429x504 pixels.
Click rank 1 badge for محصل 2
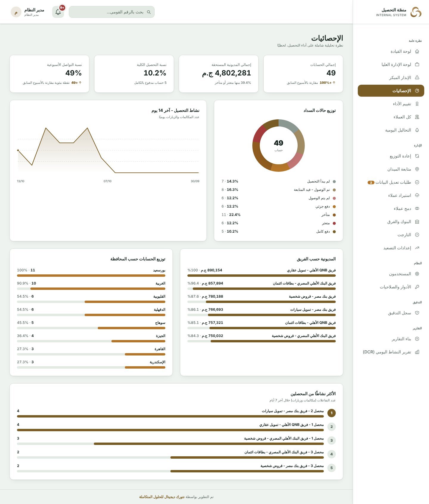pos(332,413)
